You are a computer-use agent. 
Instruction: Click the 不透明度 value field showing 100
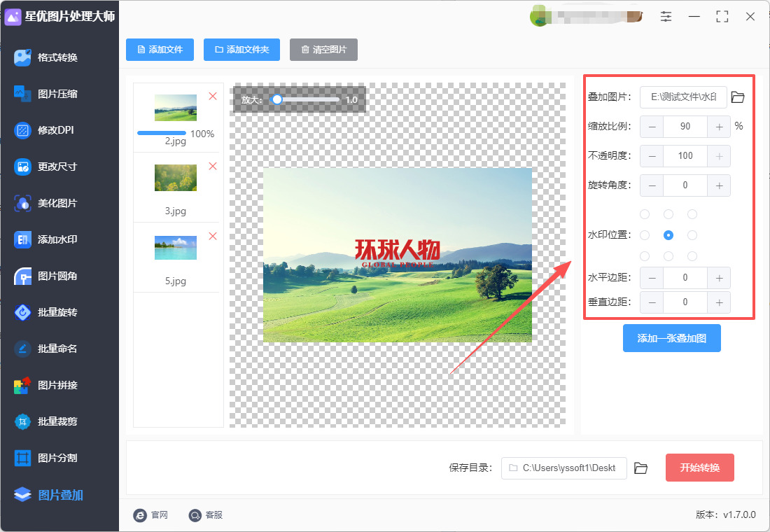tap(685, 156)
